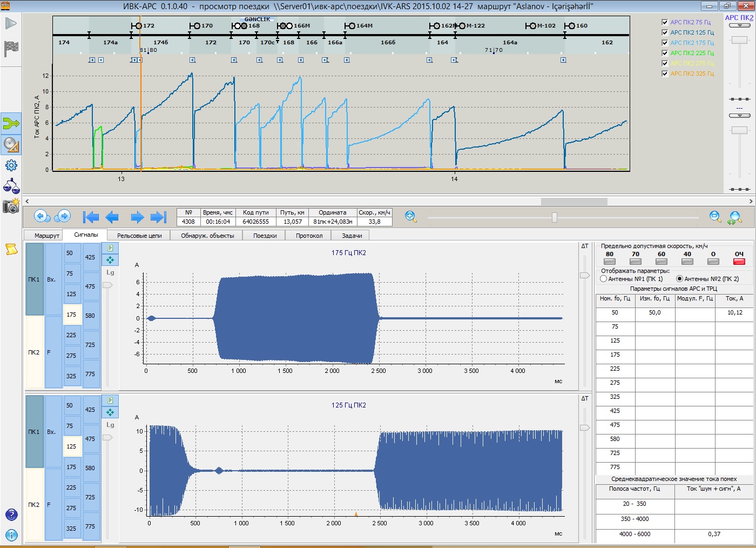Open the dropdown arrow under АРС ПК2 label

(x=739, y=25)
